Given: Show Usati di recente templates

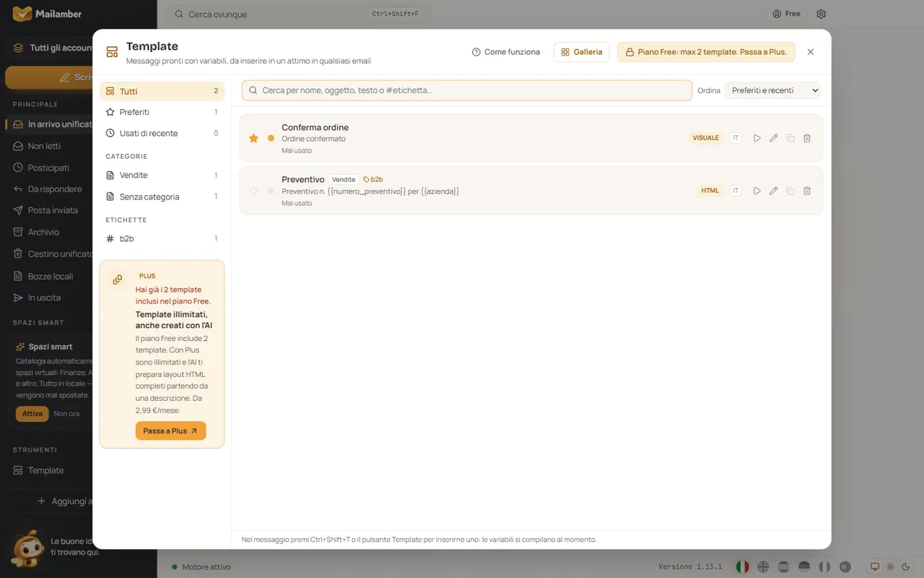Looking at the screenshot, I should 162,133.
